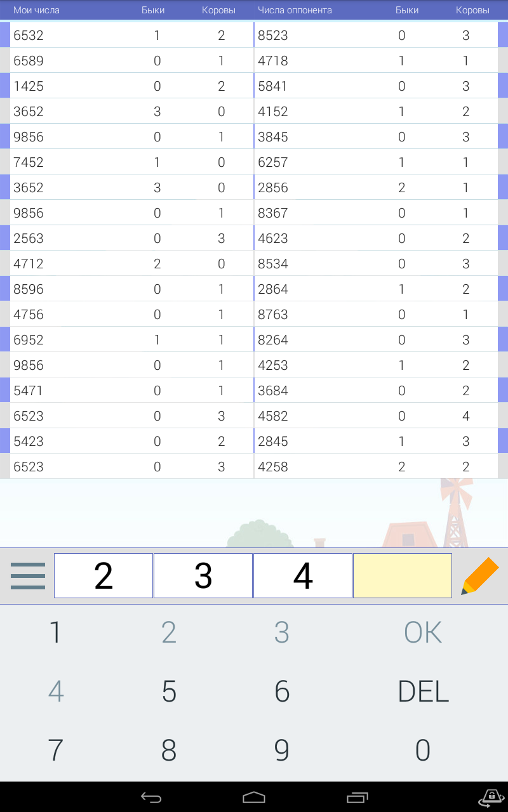This screenshot has height=812, width=508.
Task: Tap keypad digit 6
Action: point(282,691)
